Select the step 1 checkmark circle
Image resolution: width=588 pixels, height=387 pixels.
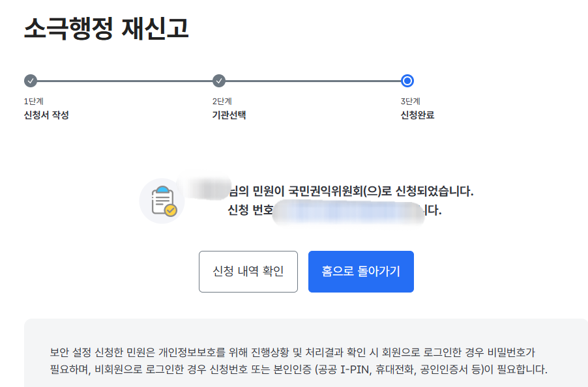point(31,81)
